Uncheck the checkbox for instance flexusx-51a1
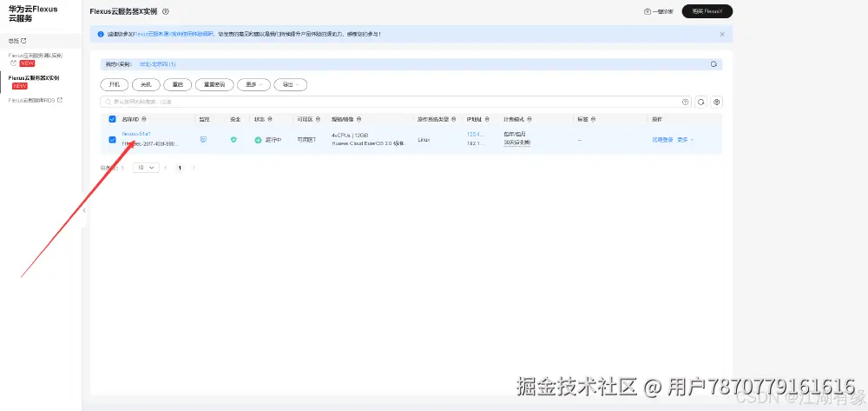This screenshot has height=411, width=868. pos(112,140)
